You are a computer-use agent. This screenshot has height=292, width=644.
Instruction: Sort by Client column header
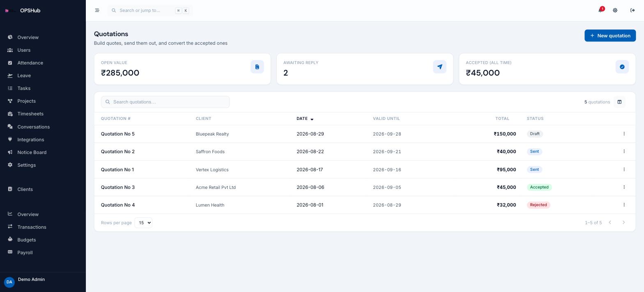203,119
